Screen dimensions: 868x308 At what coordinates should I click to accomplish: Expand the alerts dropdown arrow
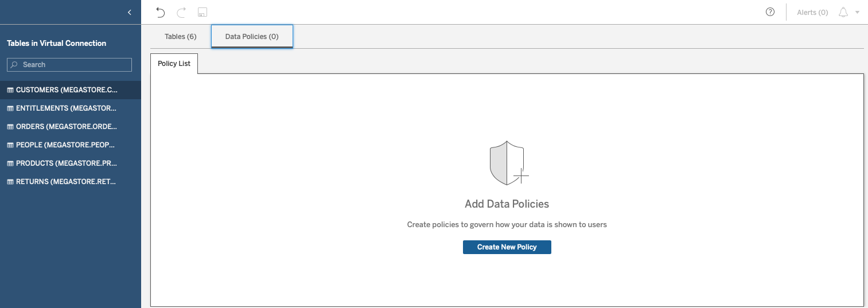tap(857, 12)
